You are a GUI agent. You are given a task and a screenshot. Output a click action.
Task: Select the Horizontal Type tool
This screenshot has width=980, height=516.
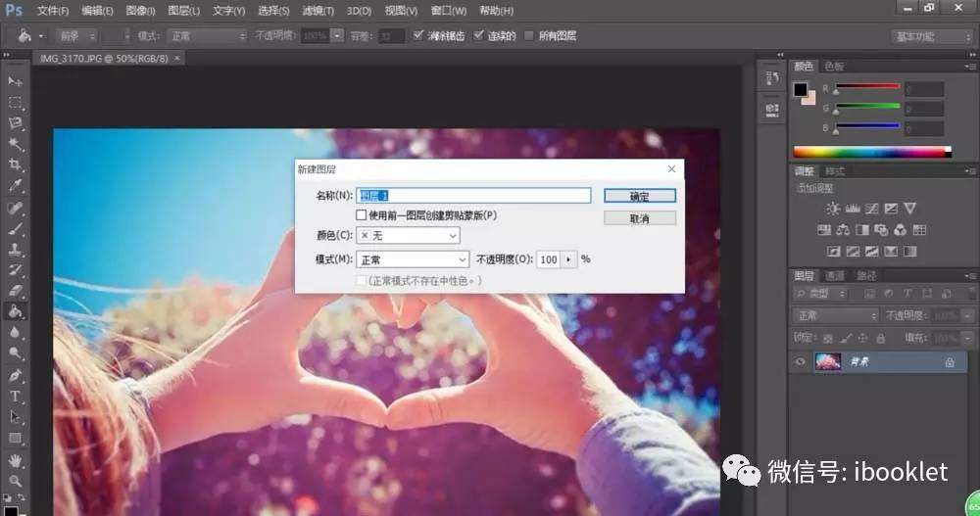click(x=15, y=397)
